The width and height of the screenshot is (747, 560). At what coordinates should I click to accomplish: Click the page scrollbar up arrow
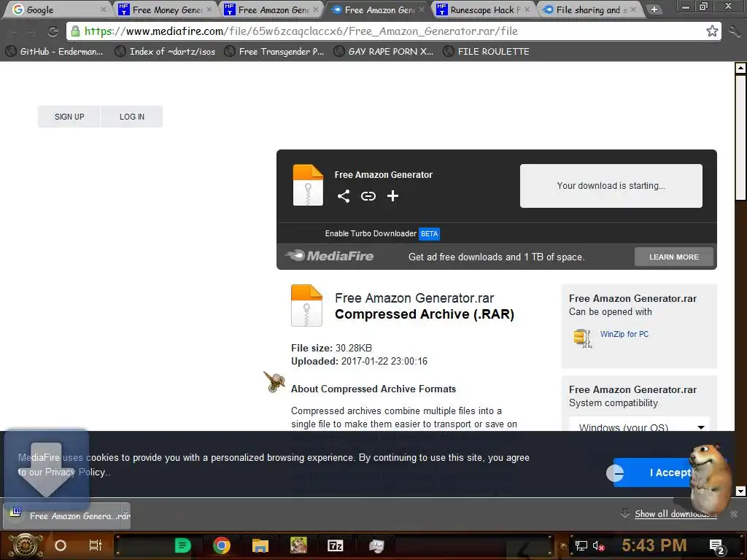tap(740, 68)
